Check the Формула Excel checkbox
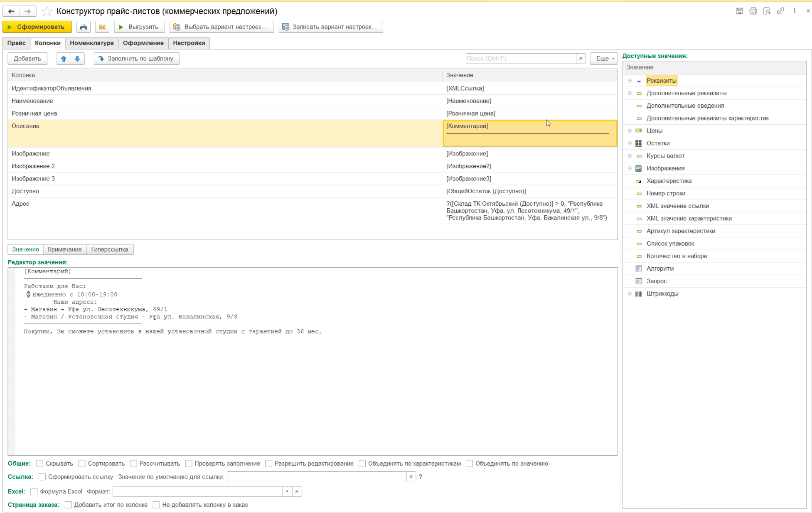 (x=34, y=491)
